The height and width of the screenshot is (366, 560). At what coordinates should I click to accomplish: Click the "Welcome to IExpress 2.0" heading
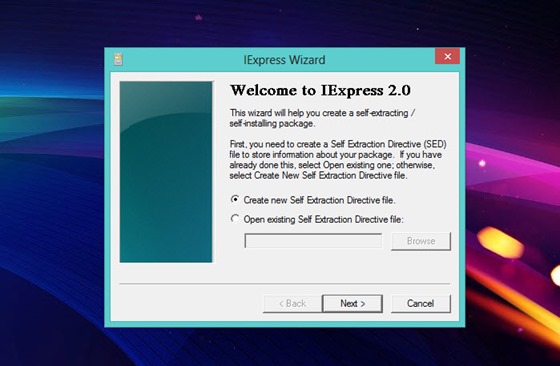320,90
